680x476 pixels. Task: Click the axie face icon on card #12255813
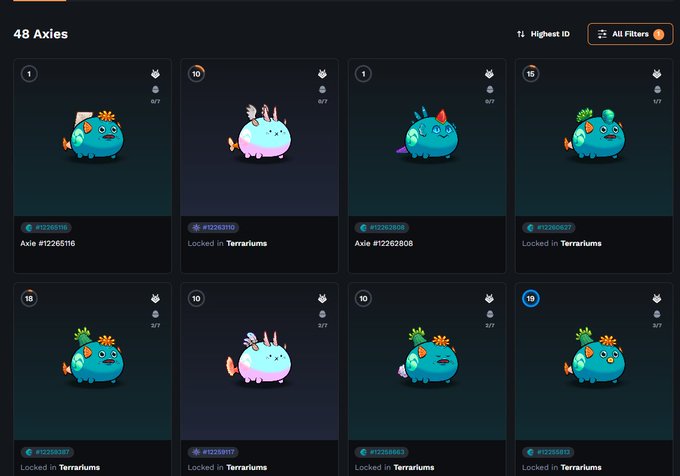(x=657, y=298)
